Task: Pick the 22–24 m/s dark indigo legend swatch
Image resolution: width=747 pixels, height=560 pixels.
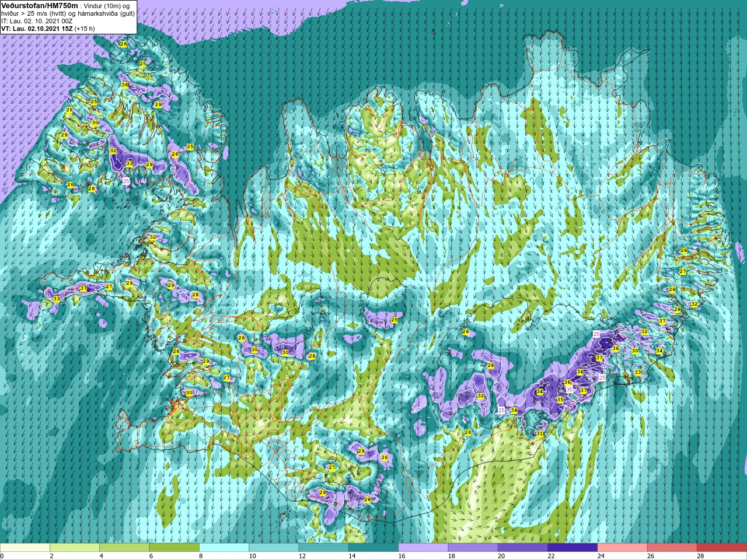Action: click(573, 548)
